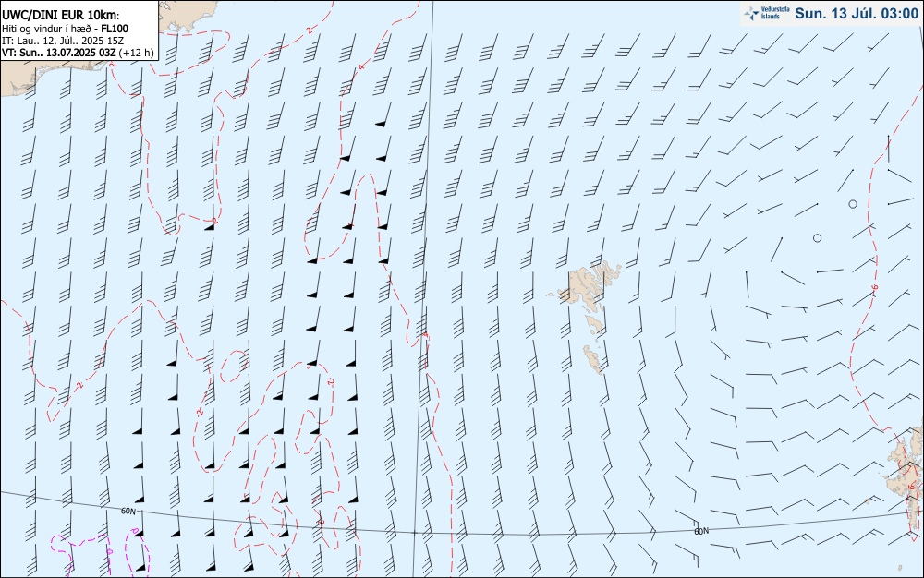The width and height of the screenshot is (924, 578).
Task: Click the 'Hiti og vindur í hæð - FL100' line
Action: (65, 29)
